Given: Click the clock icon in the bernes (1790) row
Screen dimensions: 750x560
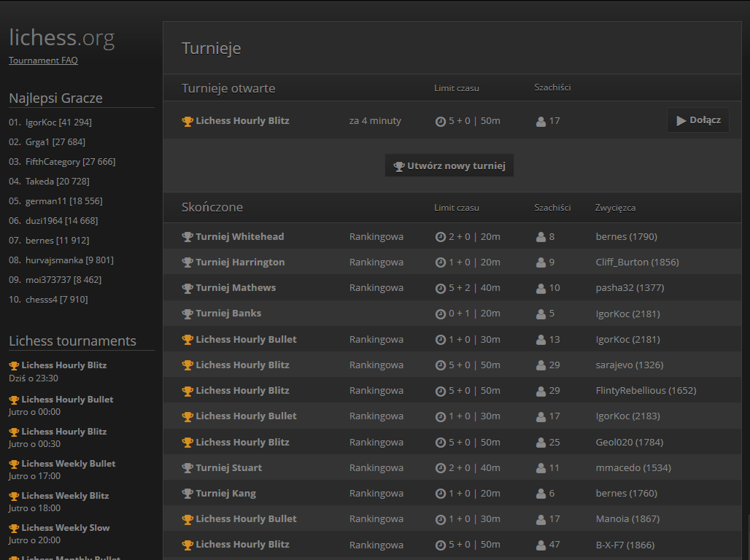Looking at the screenshot, I should (441, 237).
